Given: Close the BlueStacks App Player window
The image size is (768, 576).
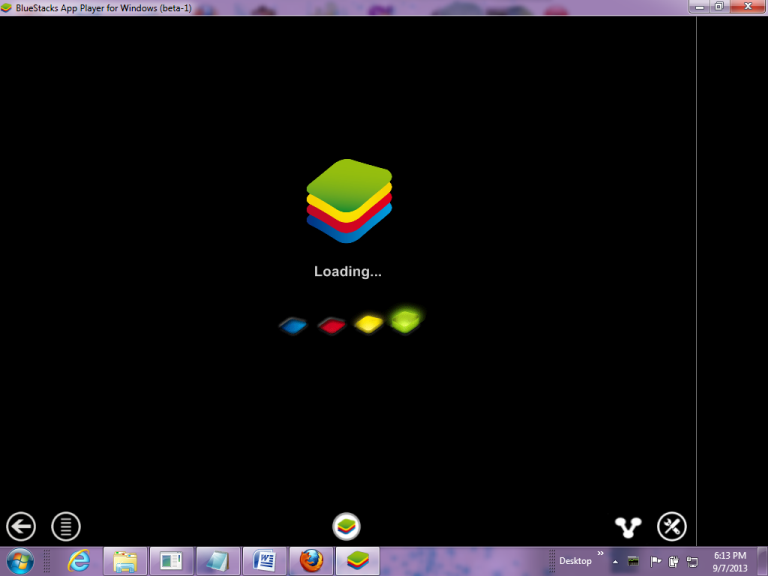Looking at the screenshot, I should tap(748, 7).
